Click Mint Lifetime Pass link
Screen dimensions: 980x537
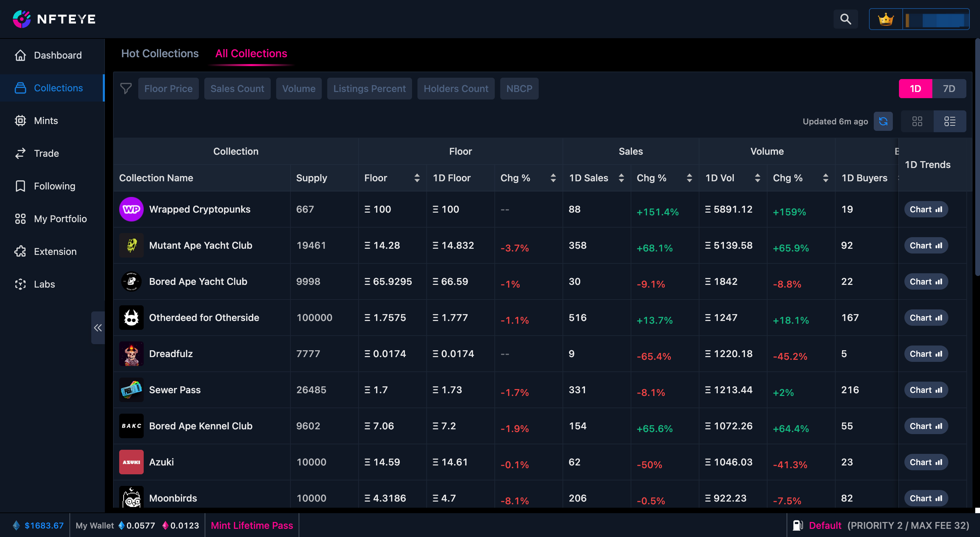point(252,525)
